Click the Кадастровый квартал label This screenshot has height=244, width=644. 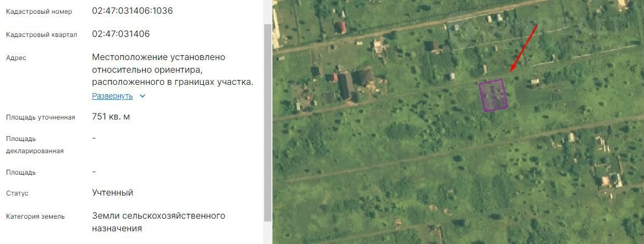tap(41, 35)
